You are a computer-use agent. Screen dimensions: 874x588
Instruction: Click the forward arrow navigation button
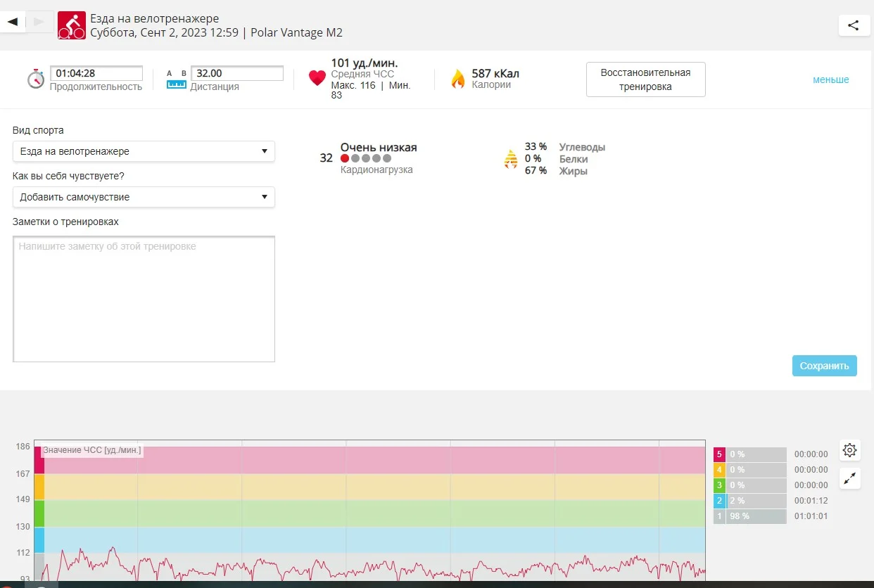39,22
